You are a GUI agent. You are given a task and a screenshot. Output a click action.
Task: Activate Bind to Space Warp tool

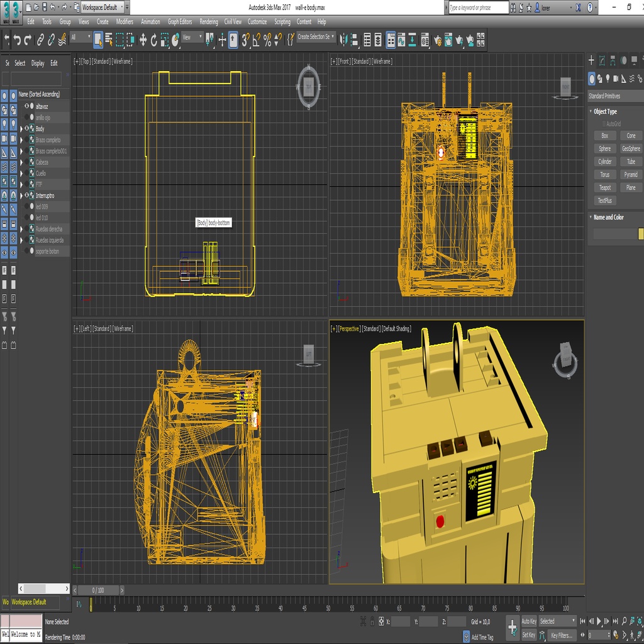point(62,40)
